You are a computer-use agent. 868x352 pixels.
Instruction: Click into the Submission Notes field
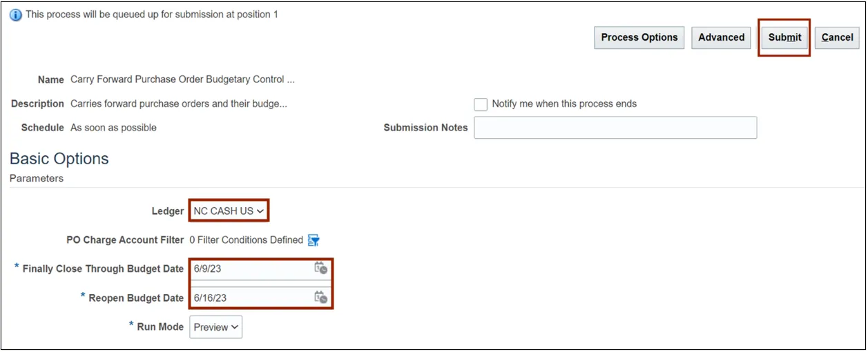[615, 128]
